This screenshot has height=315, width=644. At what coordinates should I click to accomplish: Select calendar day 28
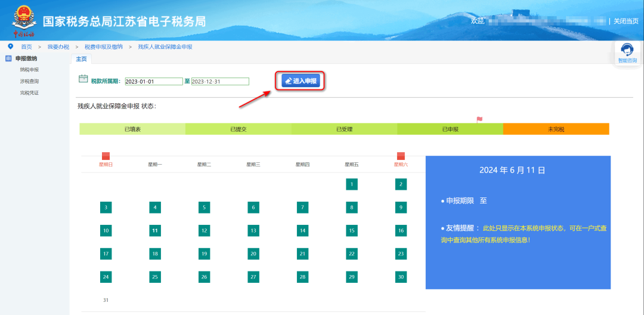pyautogui.click(x=302, y=277)
